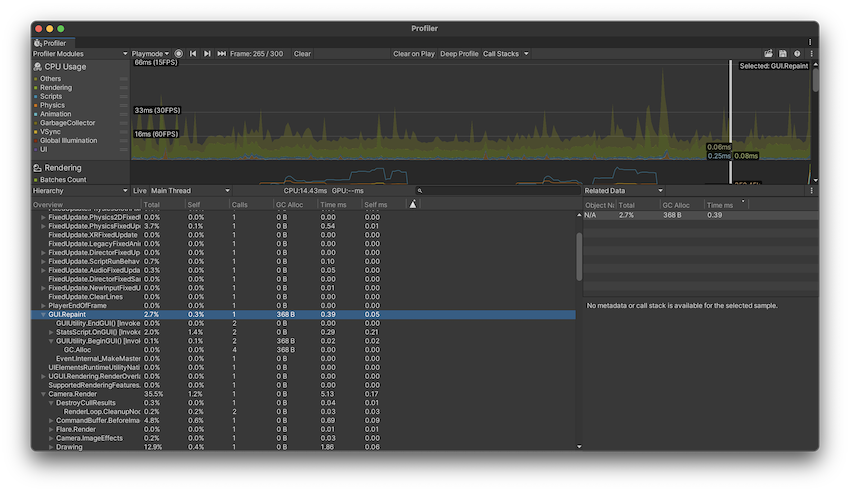Viewport: 850px width, 492px height.
Task: Jump to the first frame
Action: point(193,54)
